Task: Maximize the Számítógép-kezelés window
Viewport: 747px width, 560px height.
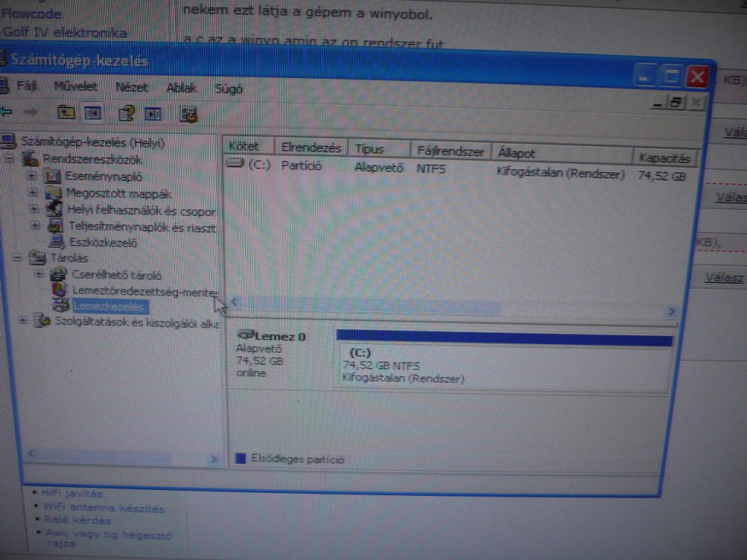Action: [x=671, y=76]
